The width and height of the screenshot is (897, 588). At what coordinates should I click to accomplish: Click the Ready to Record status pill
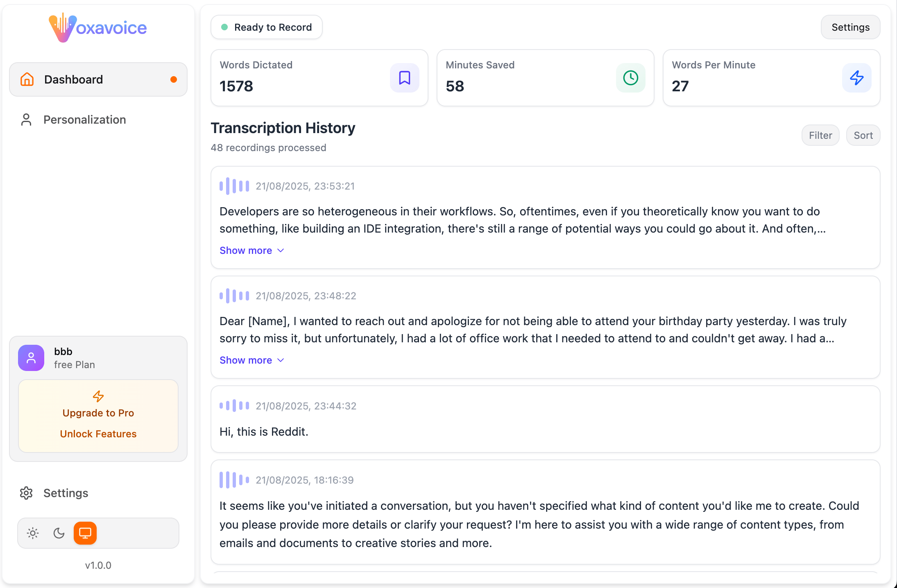267,27
